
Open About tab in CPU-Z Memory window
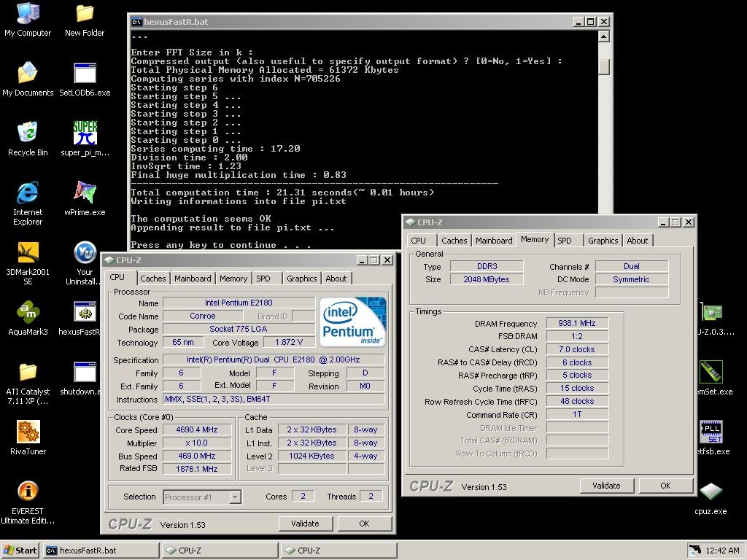pyautogui.click(x=637, y=241)
